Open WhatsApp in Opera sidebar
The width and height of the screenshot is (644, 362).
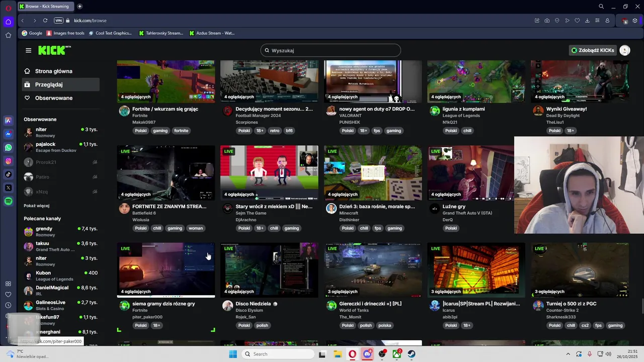(8, 147)
